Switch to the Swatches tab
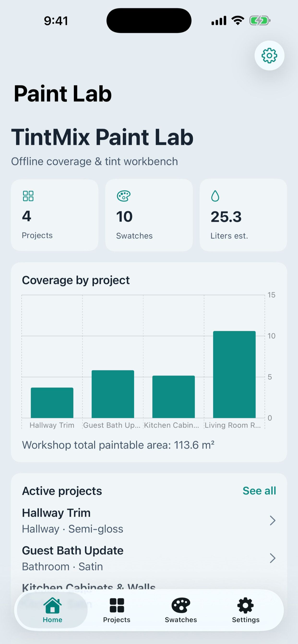The image size is (298, 644). 181,610
